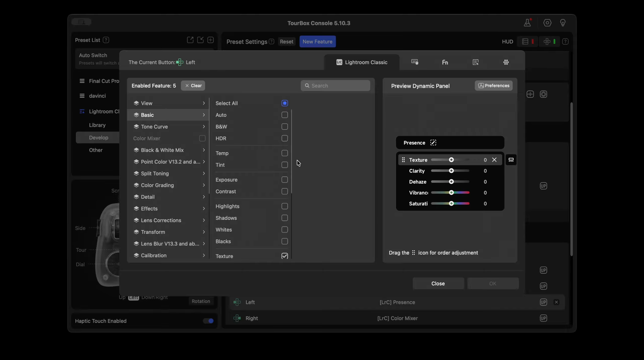Click the panel layout icon beside Texture row

(x=511, y=160)
